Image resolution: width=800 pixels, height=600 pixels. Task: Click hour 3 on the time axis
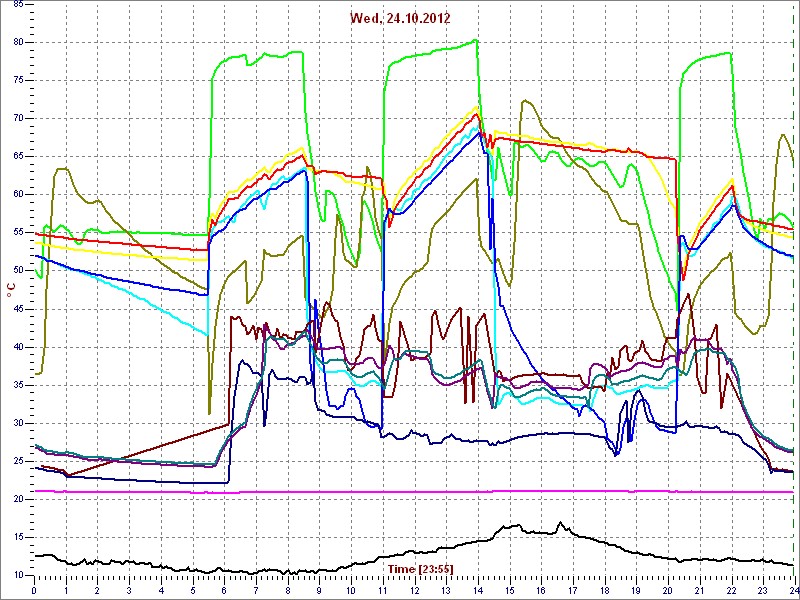point(129,591)
